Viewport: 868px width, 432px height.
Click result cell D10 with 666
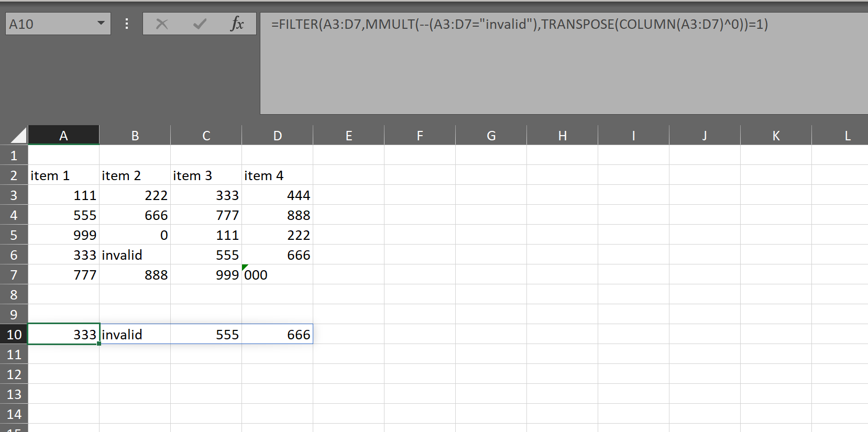point(278,334)
